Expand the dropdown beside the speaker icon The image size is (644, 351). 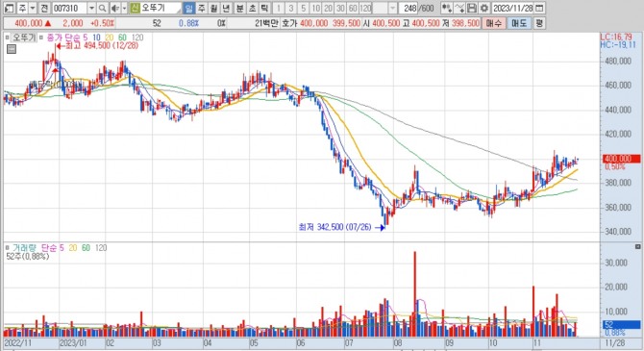(124, 8)
